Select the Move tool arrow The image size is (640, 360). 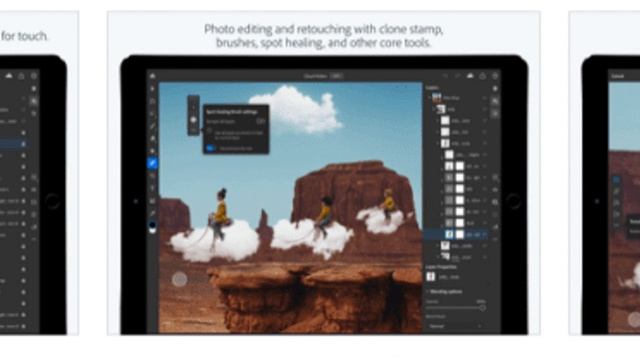[x=153, y=89]
